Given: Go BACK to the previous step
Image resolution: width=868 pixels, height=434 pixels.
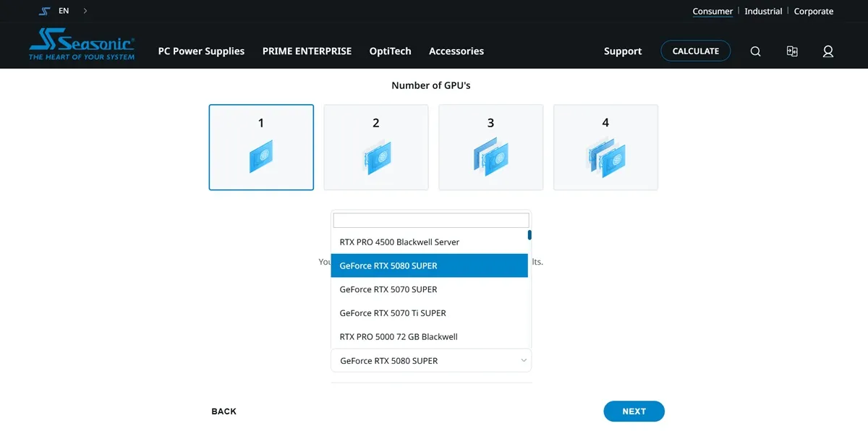Looking at the screenshot, I should (x=224, y=412).
